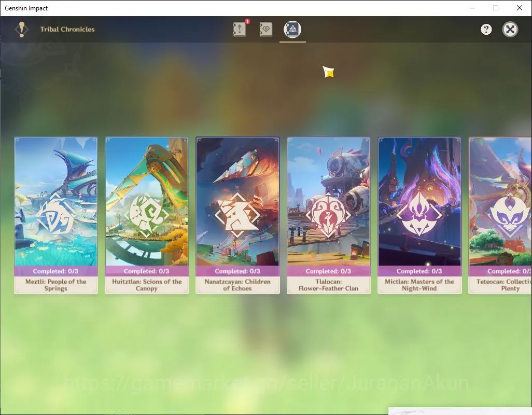Click Completed: 0/3 under Tlalocan card
The height and width of the screenshot is (415, 532).
tap(328, 271)
